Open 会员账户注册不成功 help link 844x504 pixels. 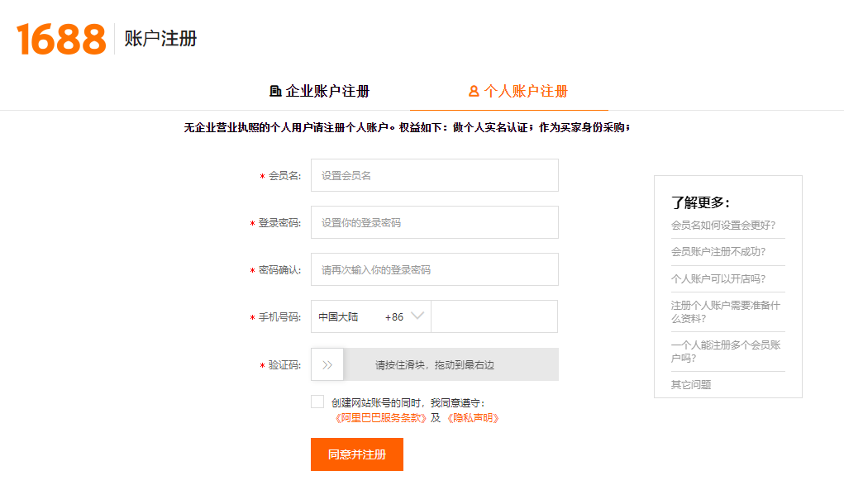(x=718, y=252)
